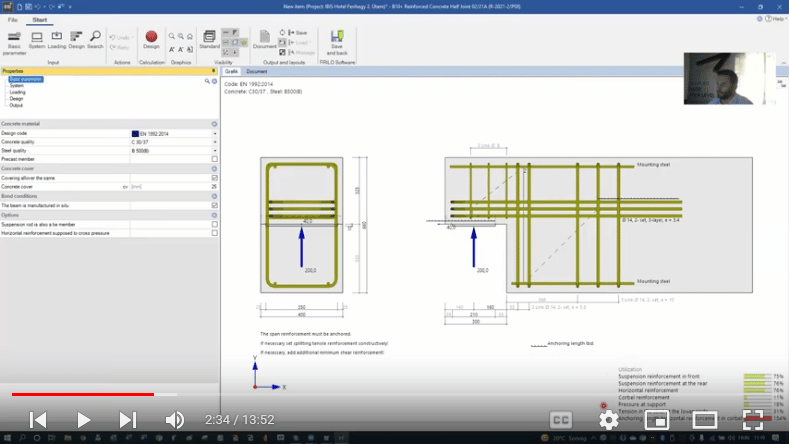Open the Steel quality dropdown
Viewport: 789px width, 444px height.
pos(214,150)
